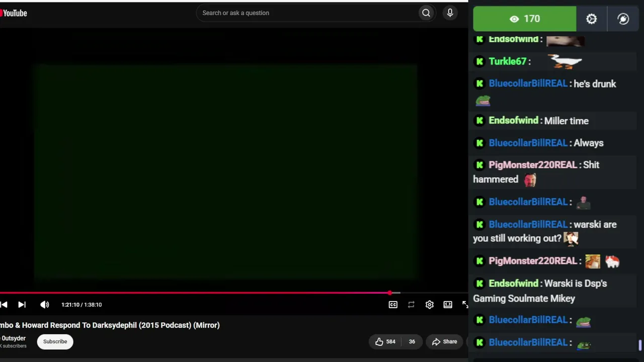Screen dimensions: 644x362
Task: Click the 'warski are you still working out?' message
Action: 545,231
